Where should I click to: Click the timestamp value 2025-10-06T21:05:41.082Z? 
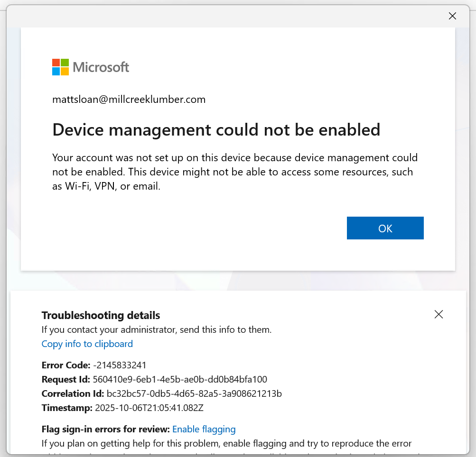(x=149, y=408)
